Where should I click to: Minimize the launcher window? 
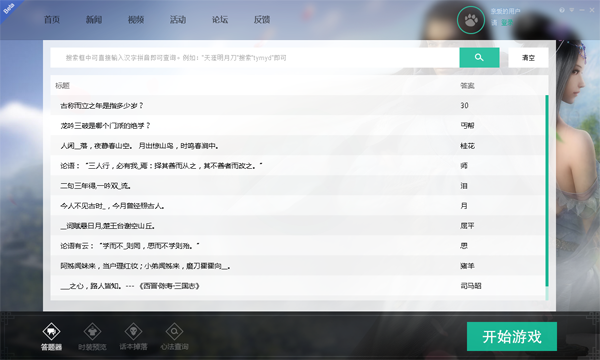pyautogui.click(x=582, y=10)
